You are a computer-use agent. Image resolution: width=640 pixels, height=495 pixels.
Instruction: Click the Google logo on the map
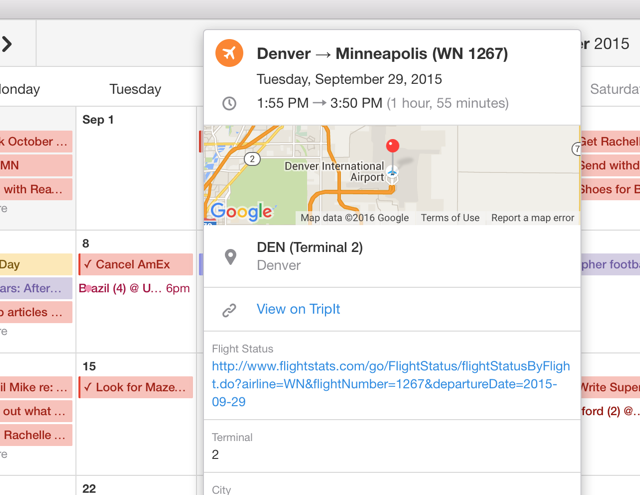tap(241, 211)
